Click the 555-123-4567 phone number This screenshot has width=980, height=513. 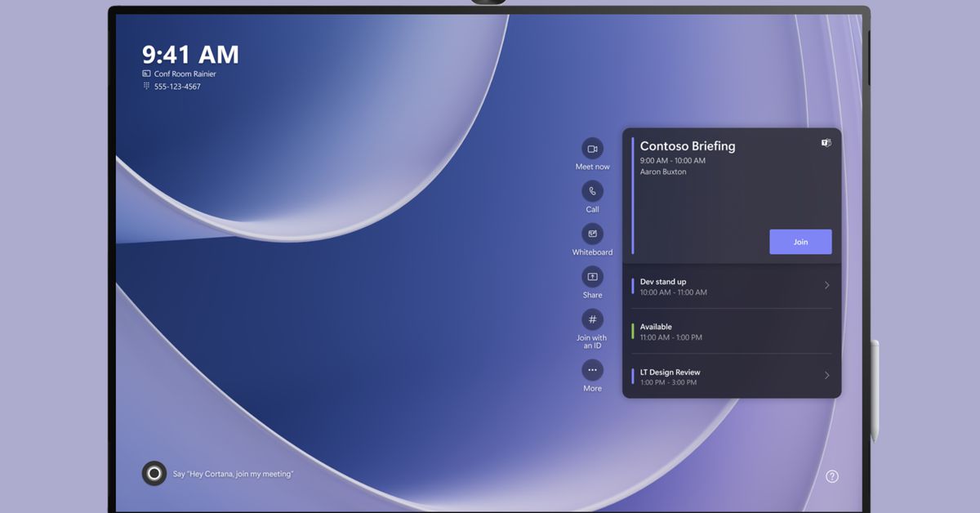[x=177, y=87]
